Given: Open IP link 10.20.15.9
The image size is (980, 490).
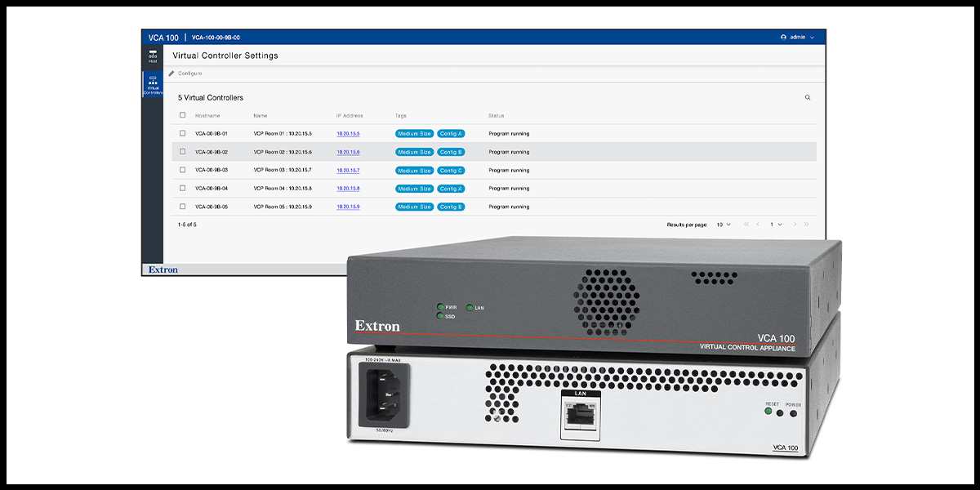Looking at the screenshot, I should 348,207.
